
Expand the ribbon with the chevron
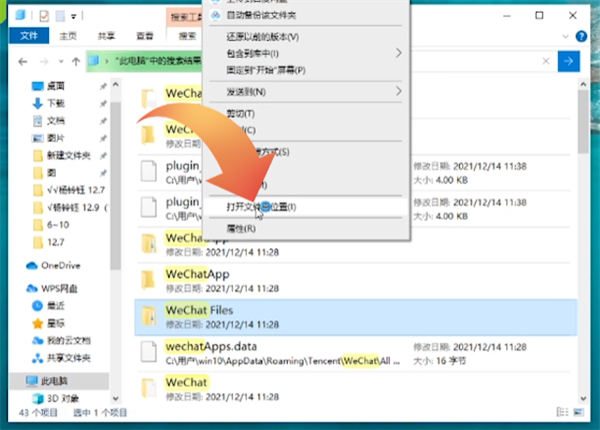(x=565, y=37)
